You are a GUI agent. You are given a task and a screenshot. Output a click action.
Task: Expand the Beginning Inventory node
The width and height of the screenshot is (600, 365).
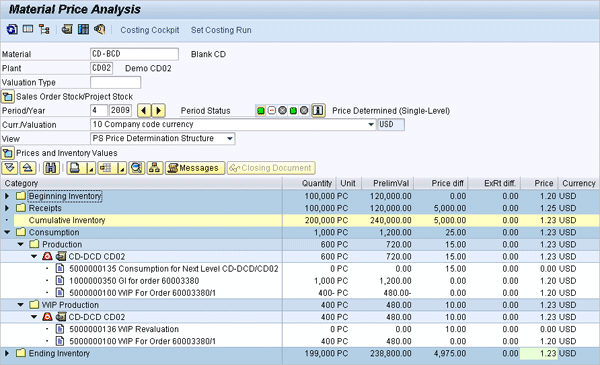point(7,196)
